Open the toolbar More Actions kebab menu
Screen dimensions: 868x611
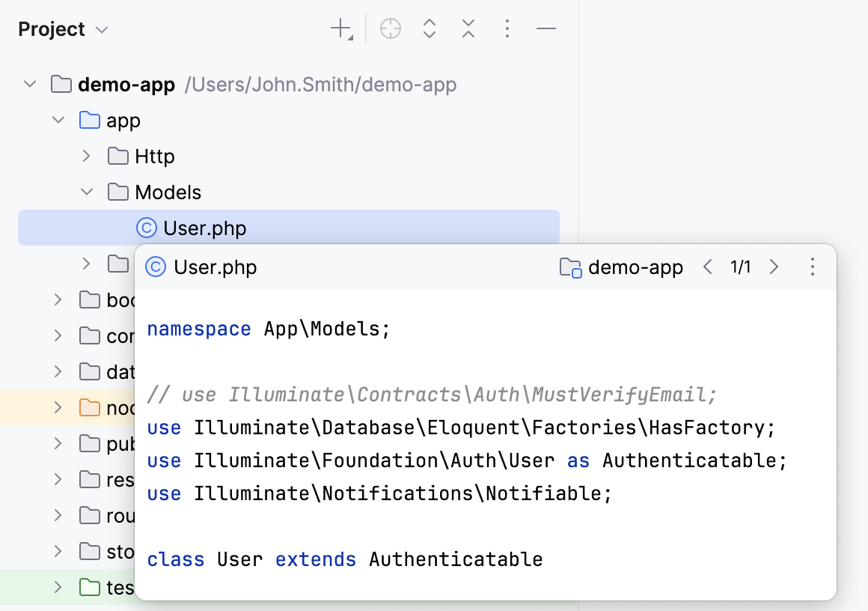pyautogui.click(x=507, y=28)
